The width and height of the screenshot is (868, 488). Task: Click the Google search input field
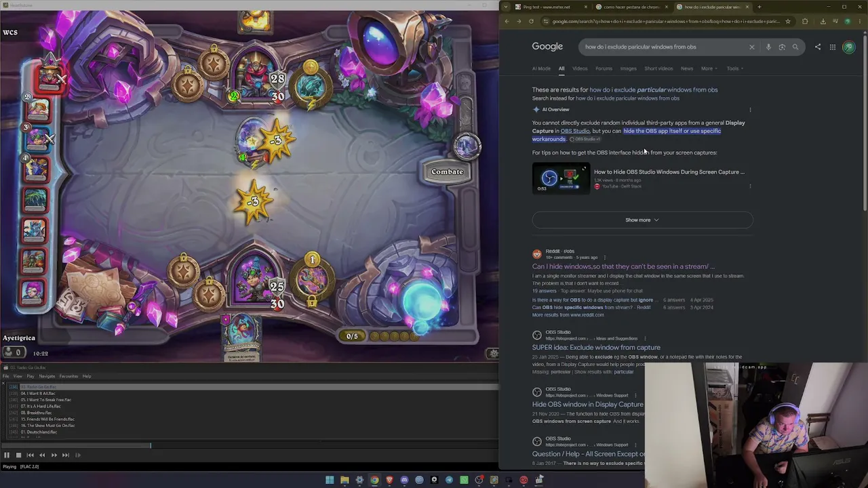point(663,47)
